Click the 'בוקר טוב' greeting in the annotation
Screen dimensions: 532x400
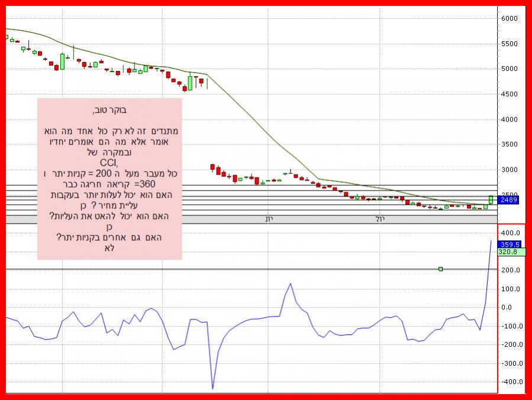coord(109,110)
